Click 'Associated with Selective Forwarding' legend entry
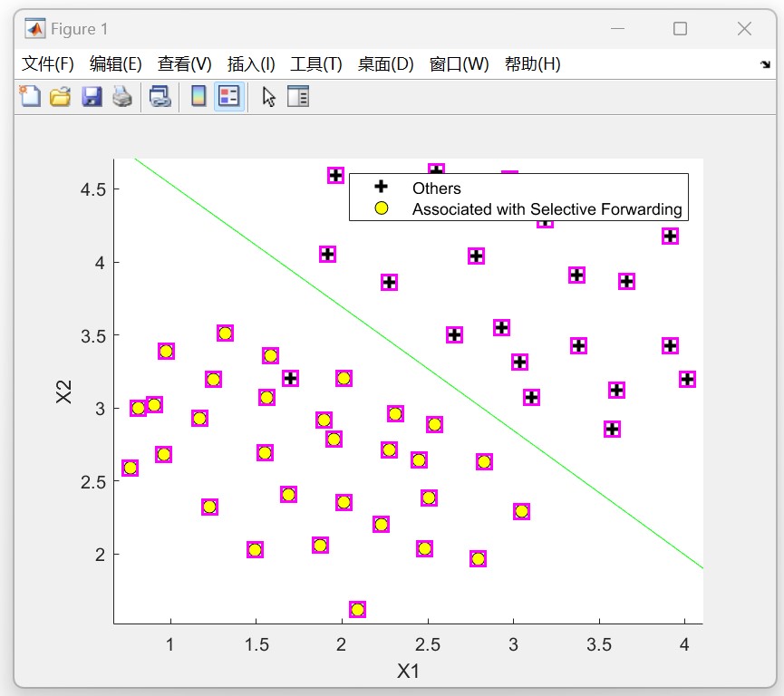The height and width of the screenshot is (696, 784). coord(547,209)
